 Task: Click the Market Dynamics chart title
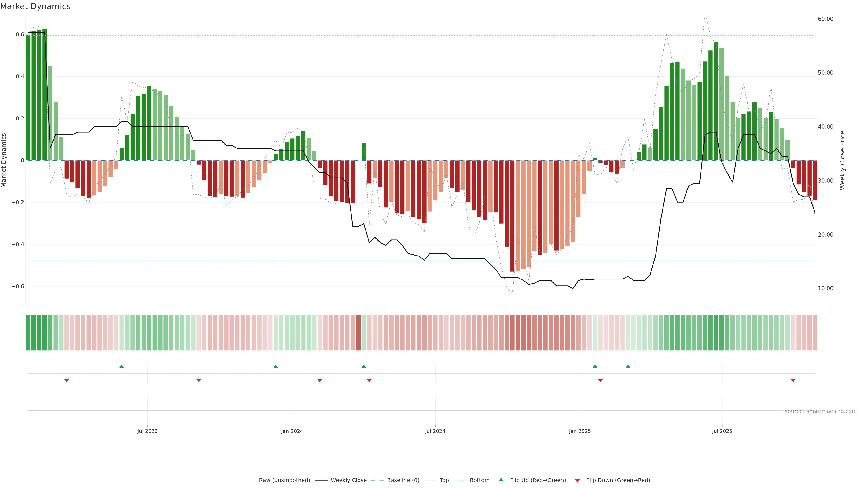pyautogui.click(x=35, y=6)
